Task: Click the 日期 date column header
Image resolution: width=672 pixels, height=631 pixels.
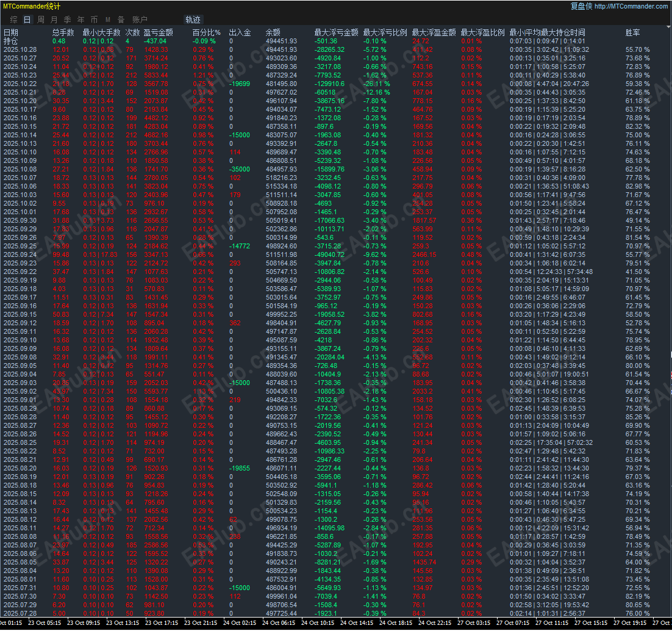Action: pos(11,32)
